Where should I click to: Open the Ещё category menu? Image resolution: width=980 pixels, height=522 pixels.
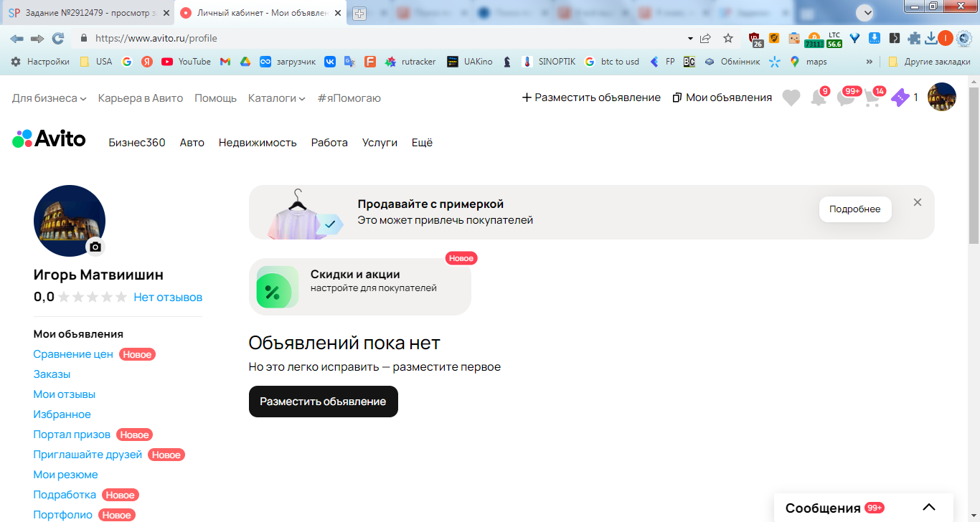point(422,143)
